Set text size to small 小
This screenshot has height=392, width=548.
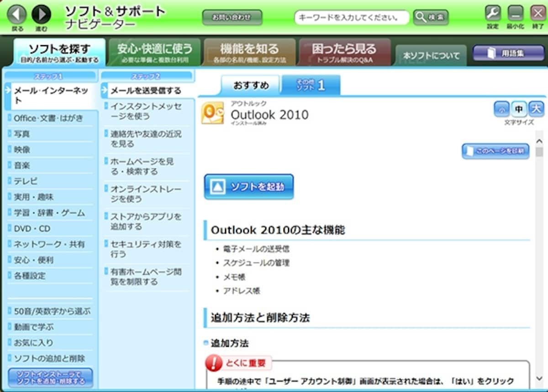501,109
